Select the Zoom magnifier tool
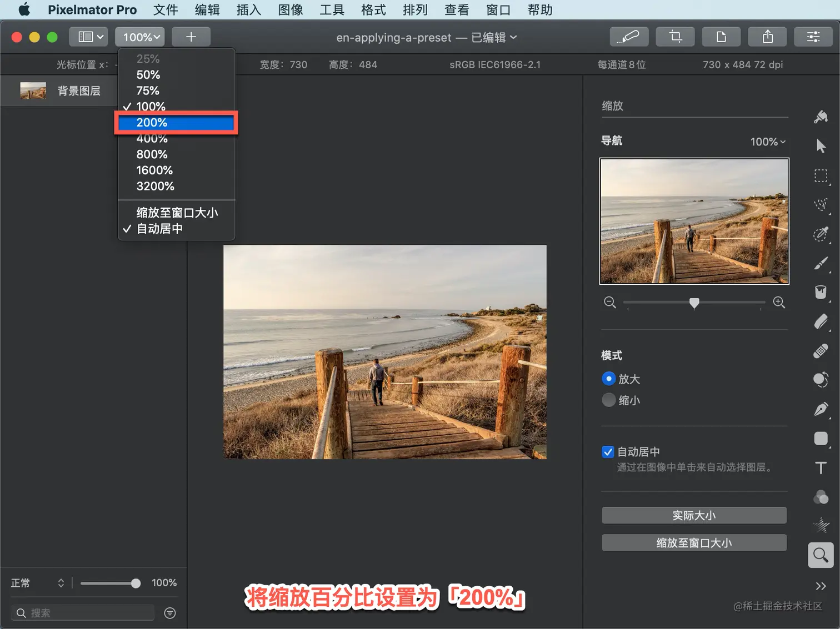 [821, 555]
